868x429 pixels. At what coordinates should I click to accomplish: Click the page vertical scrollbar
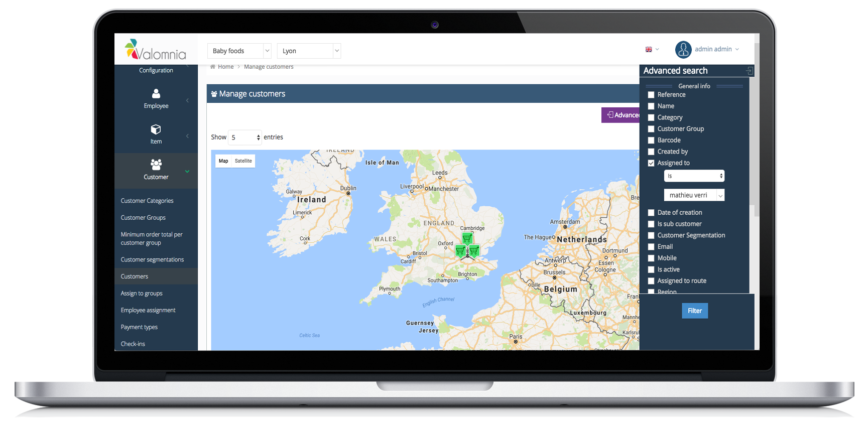tap(757, 130)
